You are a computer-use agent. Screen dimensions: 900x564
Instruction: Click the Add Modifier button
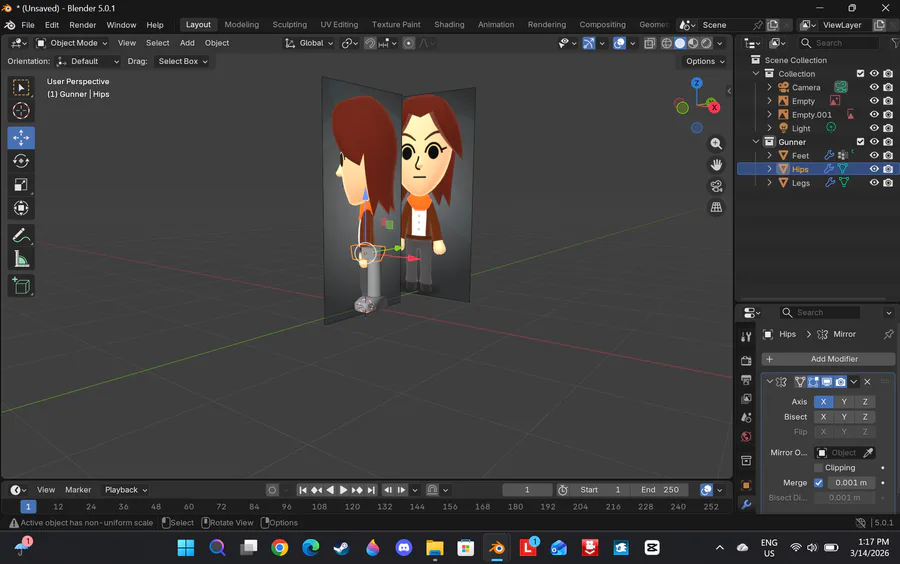(x=833, y=359)
